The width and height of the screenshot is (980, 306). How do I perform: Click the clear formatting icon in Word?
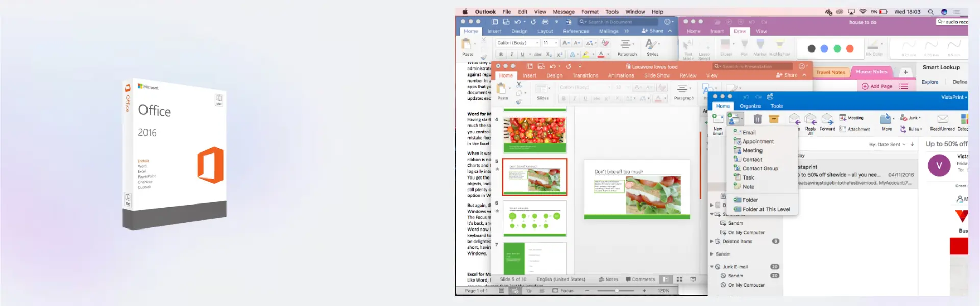coord(605,43)
